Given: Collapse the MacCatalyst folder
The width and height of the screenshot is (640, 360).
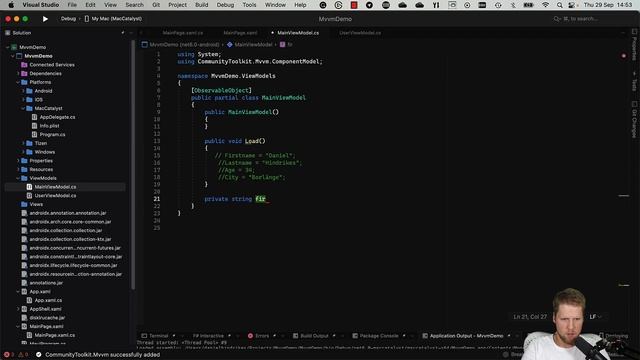Looking at the screenshot, I should pos(23,108).
